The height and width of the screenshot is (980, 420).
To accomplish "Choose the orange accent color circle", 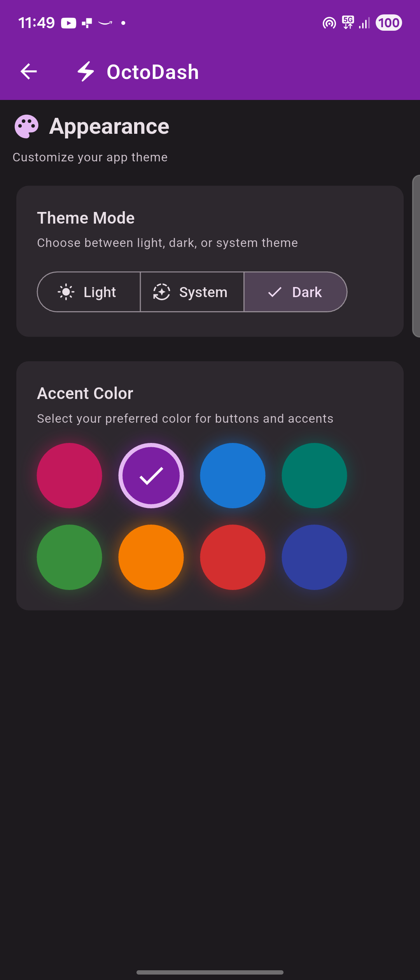I will (x=151, y=557).
